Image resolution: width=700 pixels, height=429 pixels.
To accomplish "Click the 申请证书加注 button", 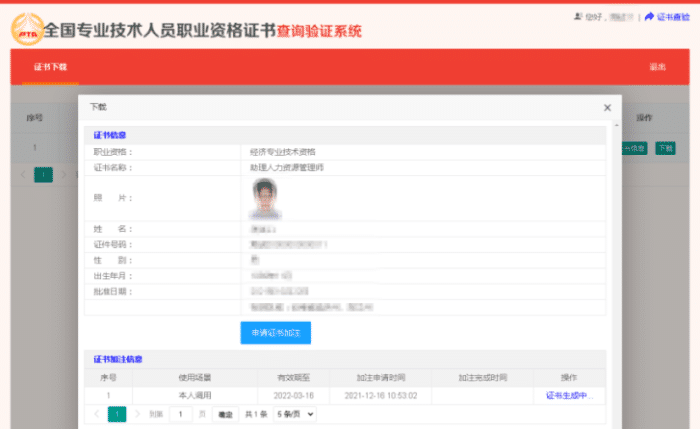I will (x=275, y=333).
